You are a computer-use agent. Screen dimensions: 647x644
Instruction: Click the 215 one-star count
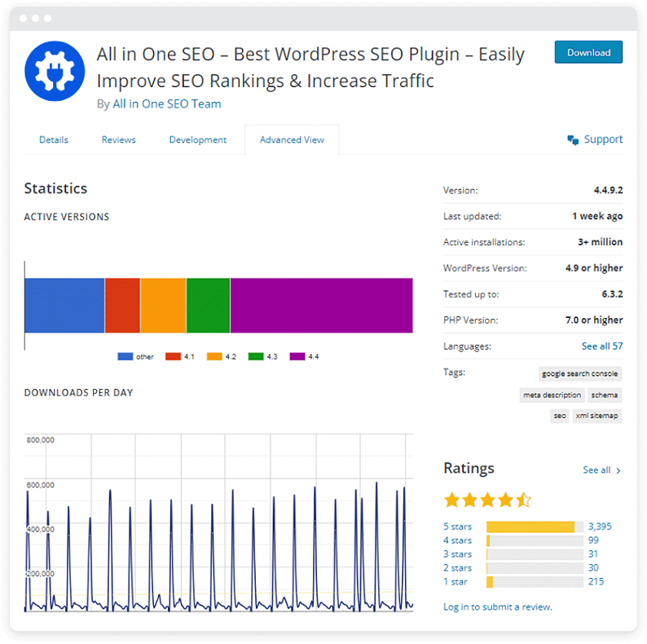click(x=596, y=581)
